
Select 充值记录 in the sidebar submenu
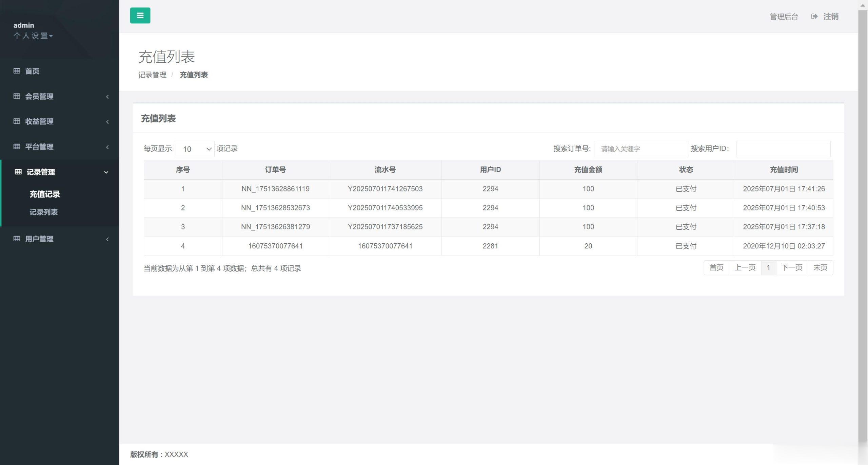tap(44, 194)
